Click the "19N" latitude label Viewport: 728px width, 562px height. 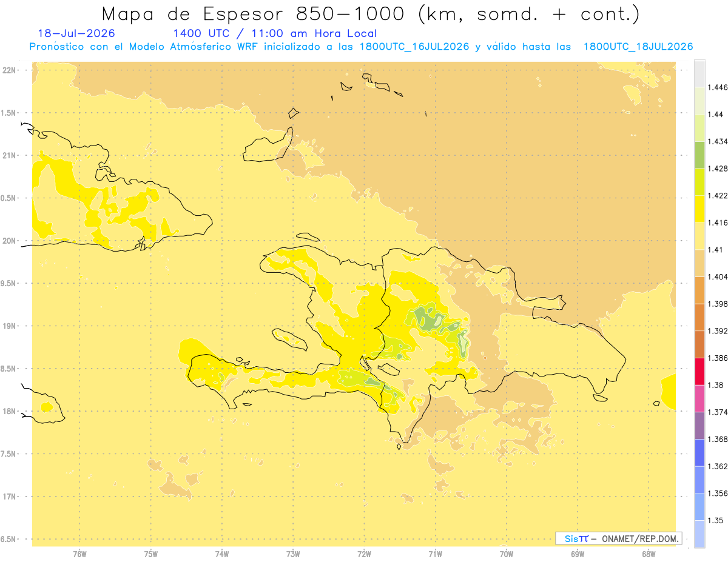[10, 326]
